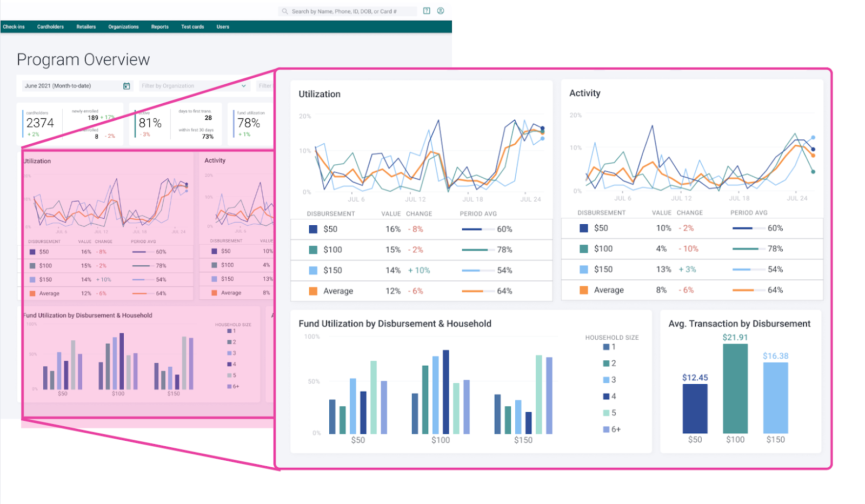The height and width of the screenshot is (504, 865).
Task: Click the Avg. Transaction by Disbursement title
Action: 740,324
